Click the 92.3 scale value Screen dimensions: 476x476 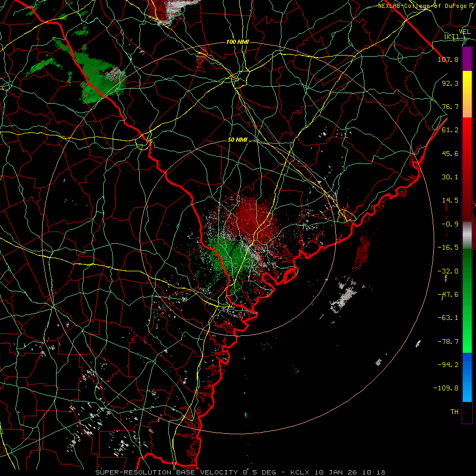450,83
